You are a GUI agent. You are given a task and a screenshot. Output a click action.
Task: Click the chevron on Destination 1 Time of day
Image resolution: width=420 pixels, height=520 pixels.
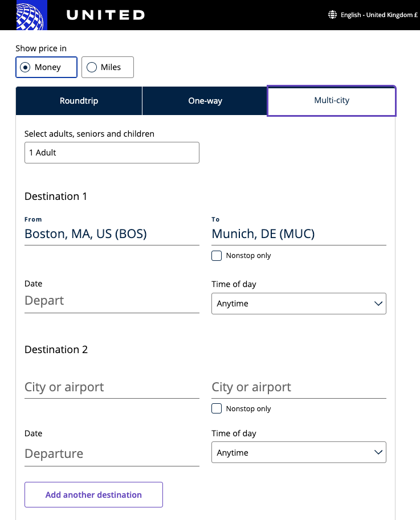[x=378, y=304]
